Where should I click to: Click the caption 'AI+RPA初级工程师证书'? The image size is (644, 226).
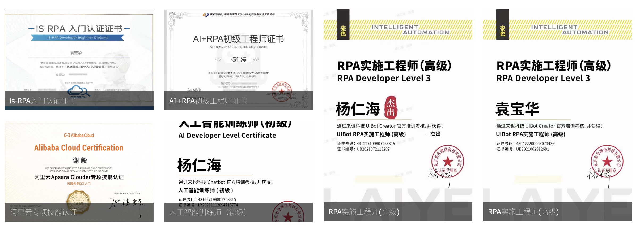point(208,101)
